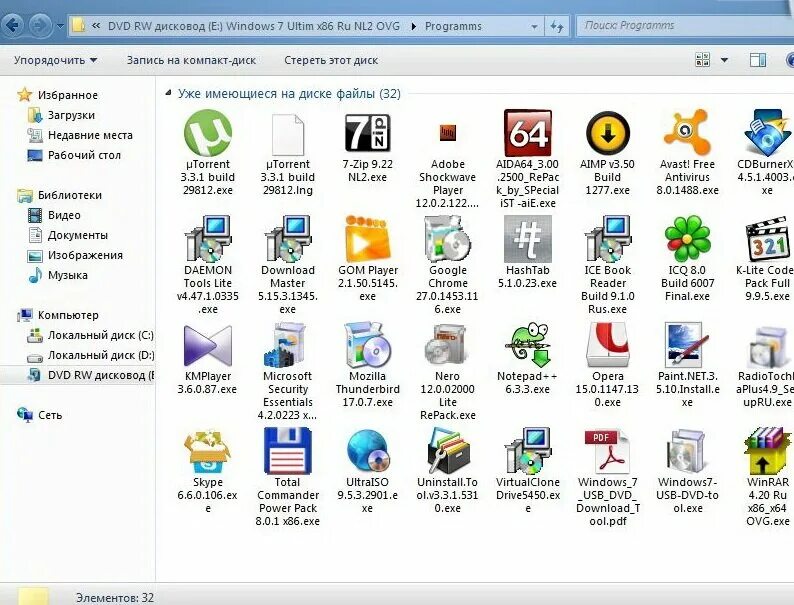
Task: Select Microsoft Security Essentials installer icon
Action: click(x=285, y=345)
